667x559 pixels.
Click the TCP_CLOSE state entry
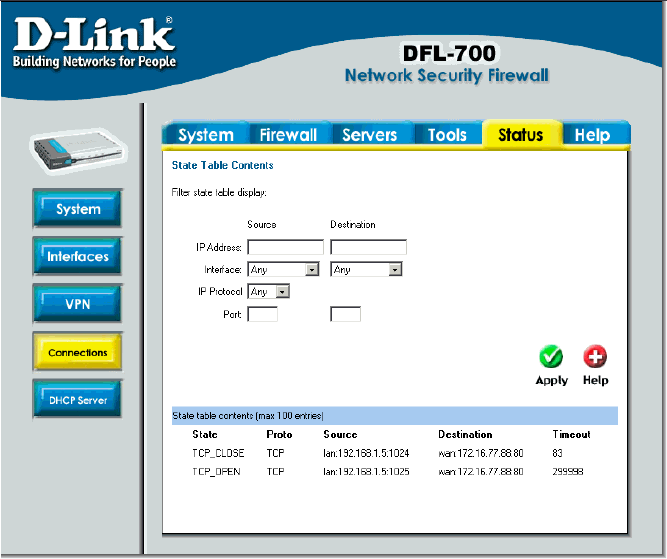pos(218,453)
